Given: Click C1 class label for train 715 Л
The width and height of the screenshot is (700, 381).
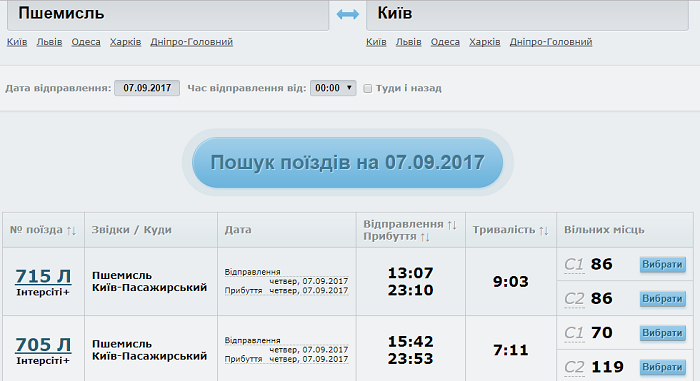Looking at the screenshot, I should (574, 264).
